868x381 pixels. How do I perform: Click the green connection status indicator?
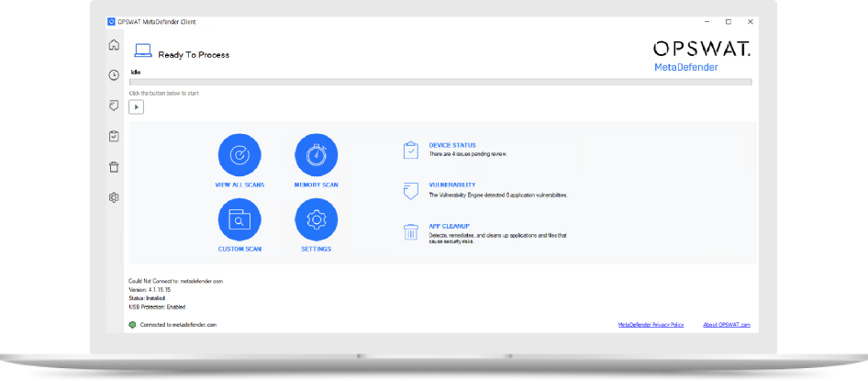click(x=132, y=325)
